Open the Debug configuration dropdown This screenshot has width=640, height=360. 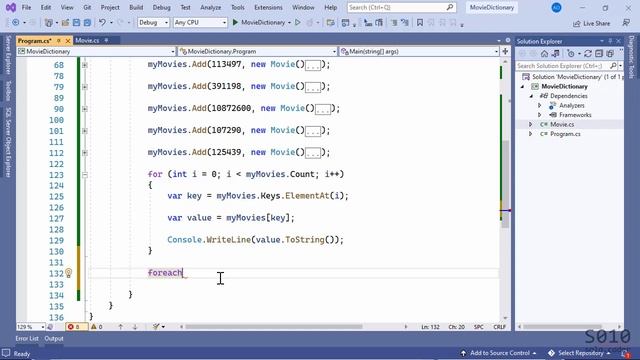tap(153, 22)
